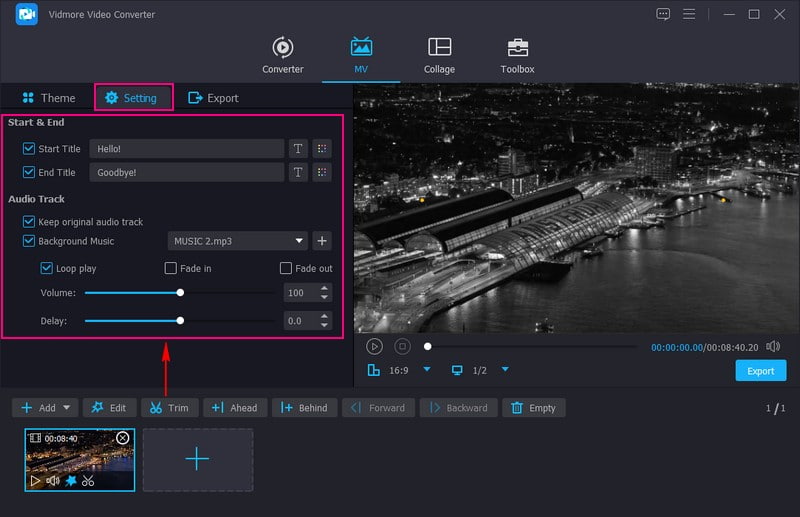Screen dimensions: 800x517
Task: Switch to the Theme tab
Action: [x=47, y=98]
